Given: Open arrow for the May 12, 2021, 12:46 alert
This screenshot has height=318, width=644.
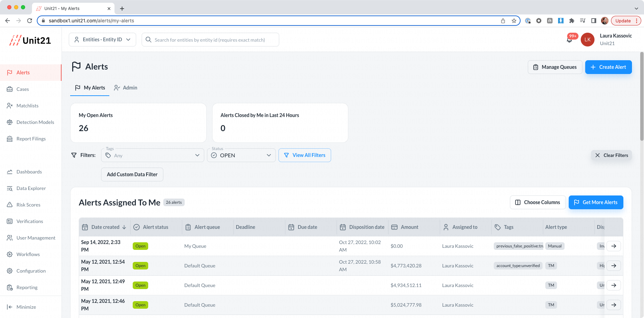Looking at the screenshot, I should [614, 305].
